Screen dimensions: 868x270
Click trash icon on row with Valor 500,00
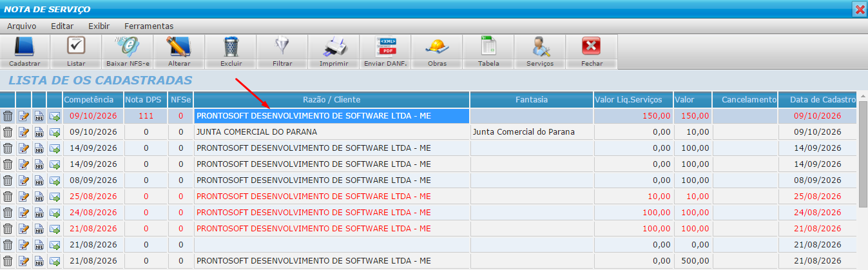8,261
